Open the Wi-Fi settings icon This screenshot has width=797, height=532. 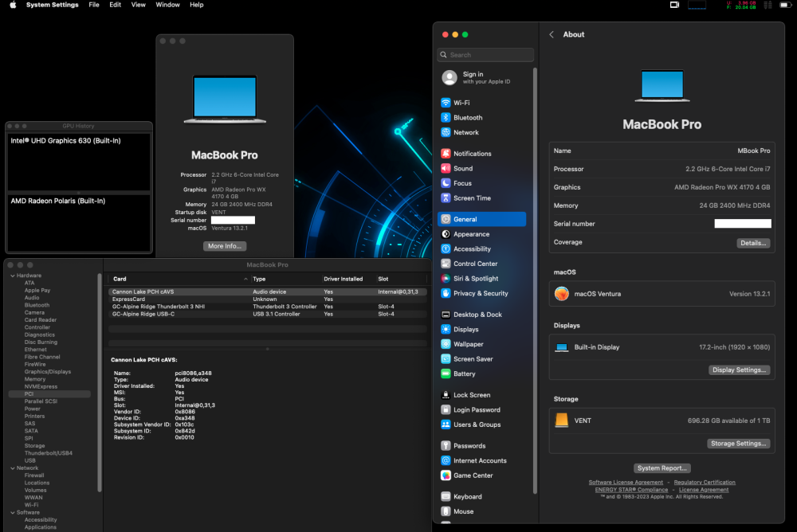(446, 103)
